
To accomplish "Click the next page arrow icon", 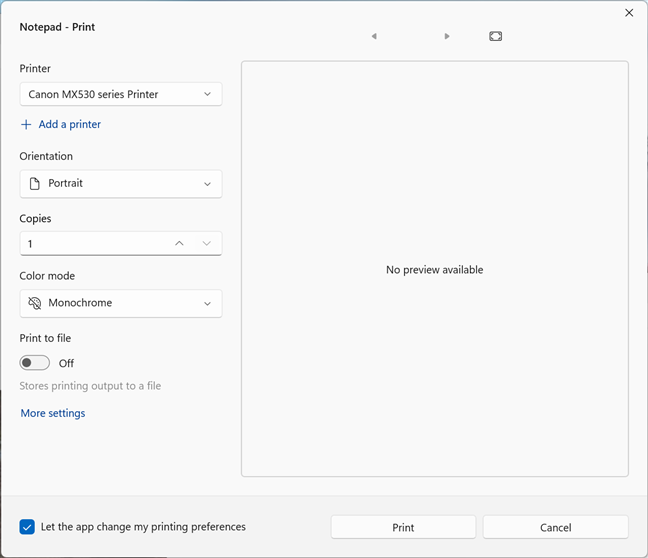I will 447,36.
